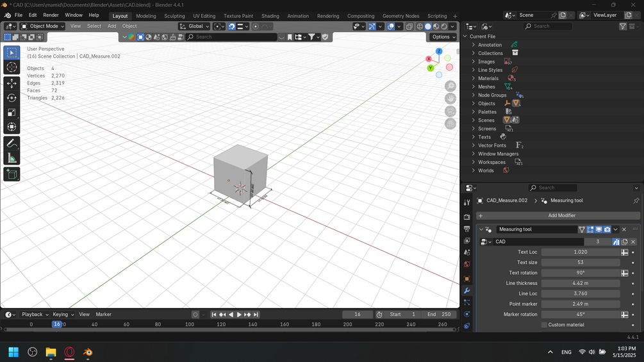The image size is (644, 362).
Task: Toggle the Custom material checkbox
Action: point(544,325)
